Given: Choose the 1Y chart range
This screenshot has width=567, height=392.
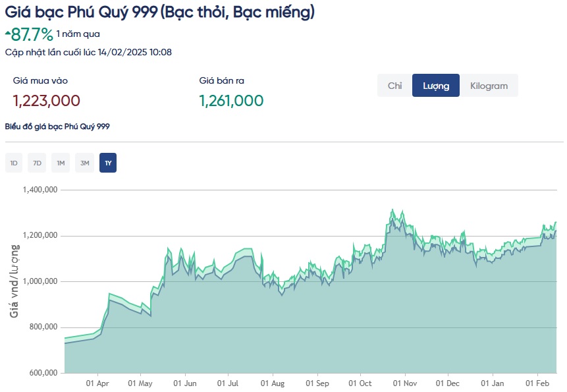Looking at the screenshot, I should 108,163.
